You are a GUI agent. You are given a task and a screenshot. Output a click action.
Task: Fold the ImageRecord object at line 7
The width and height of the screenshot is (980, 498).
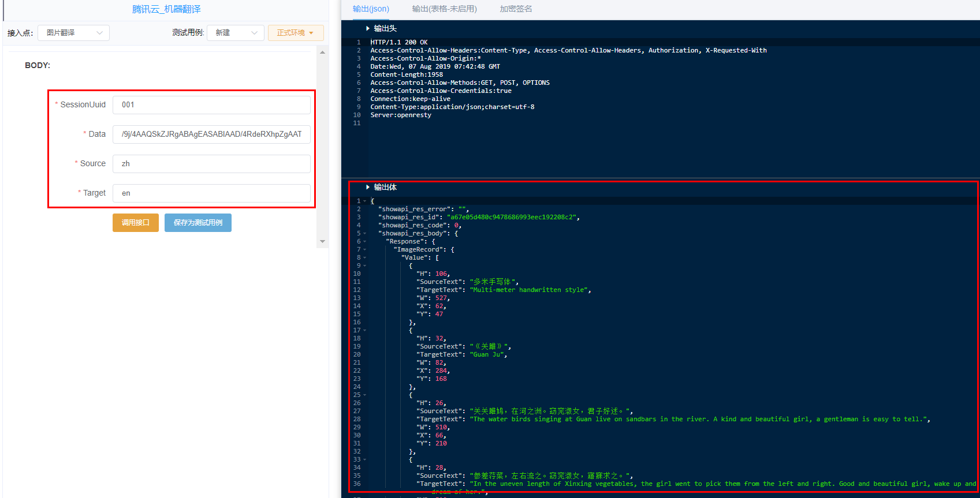(x=365, y=250)
